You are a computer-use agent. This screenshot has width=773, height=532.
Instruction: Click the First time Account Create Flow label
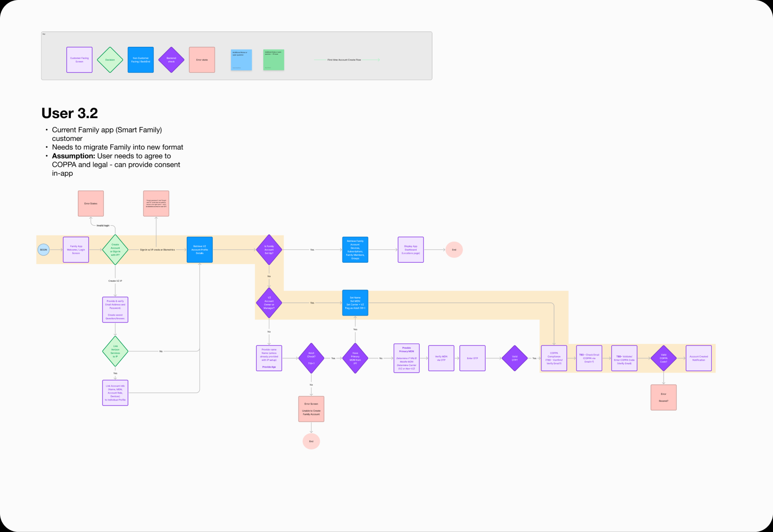coord(344,60)
